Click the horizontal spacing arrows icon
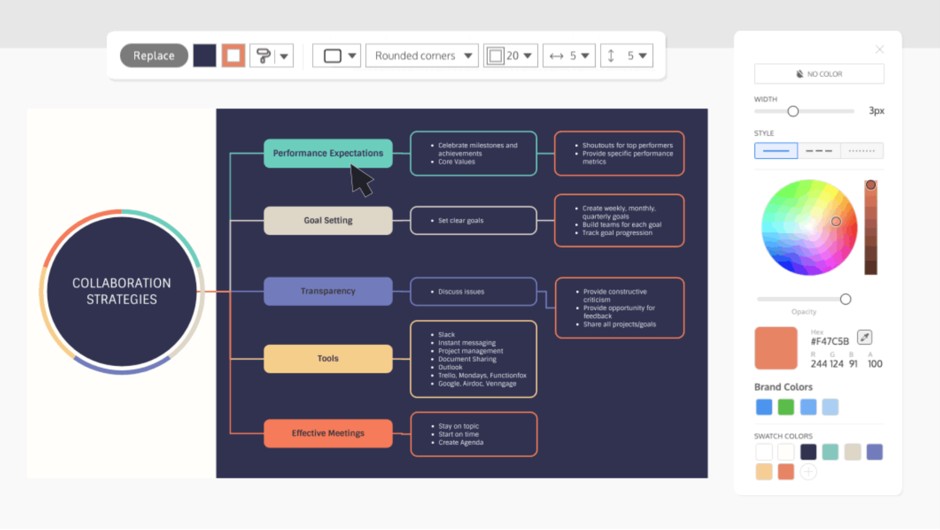Viewport: 940px width, 530px height. 556,56
